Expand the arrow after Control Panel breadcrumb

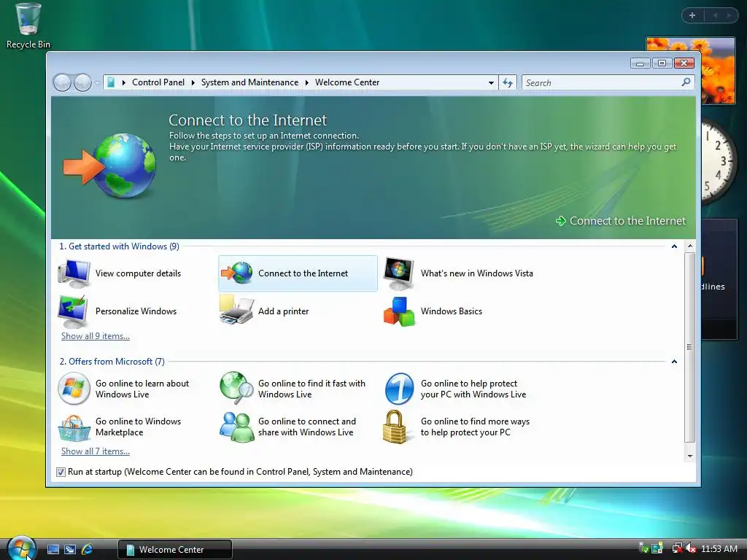(x=193, y=83)
